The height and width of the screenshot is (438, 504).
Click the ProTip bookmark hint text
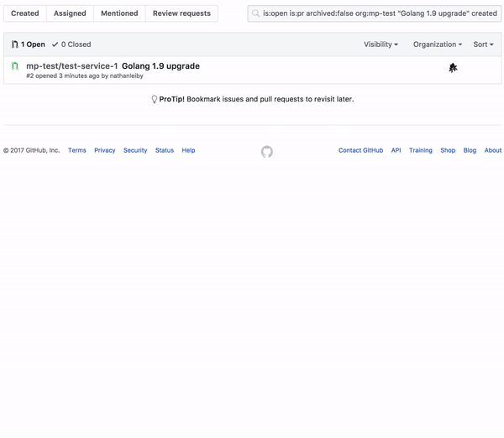270,99
